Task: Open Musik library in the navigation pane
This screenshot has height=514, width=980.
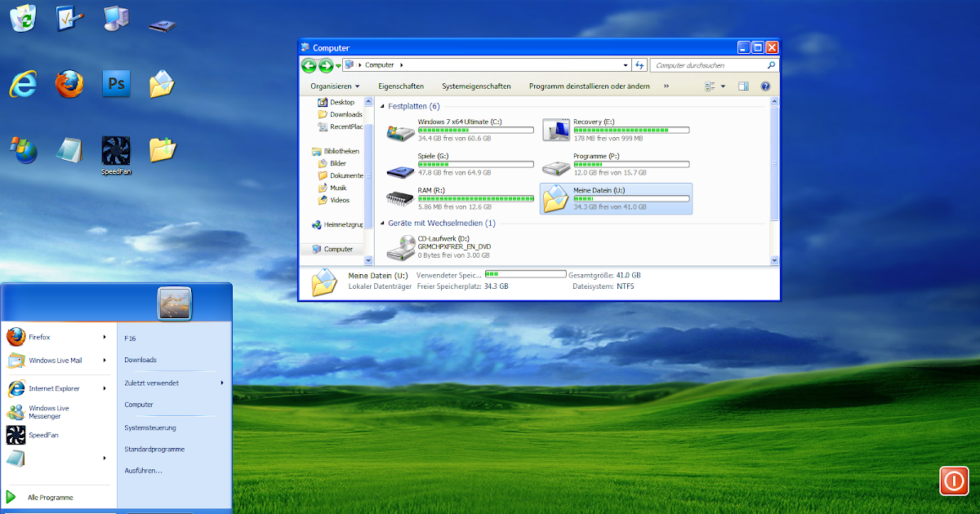Action: pyautogui.click(x=332, y=188)
